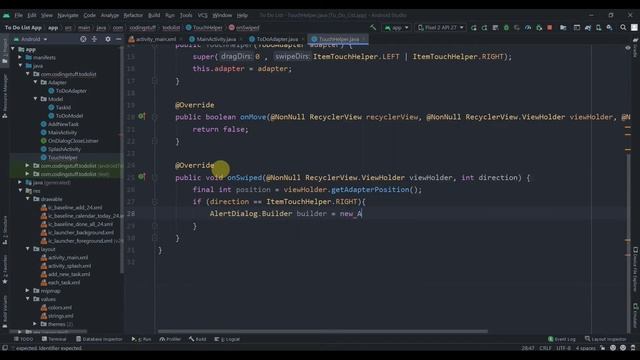
Task: Expand the manifests folder
Action: coord(20,57)
